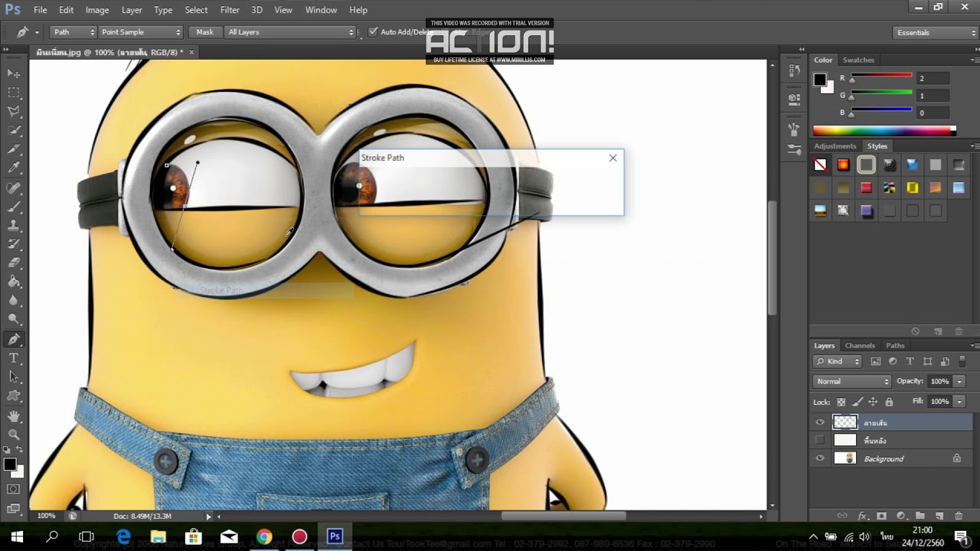Select the Zoom tool
Image resolution: width=980 pixels, height=551 pixels.
[14, 435]
